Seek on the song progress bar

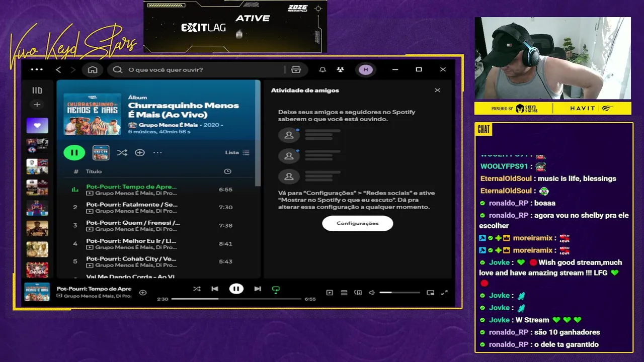click(x=236, y=299)
